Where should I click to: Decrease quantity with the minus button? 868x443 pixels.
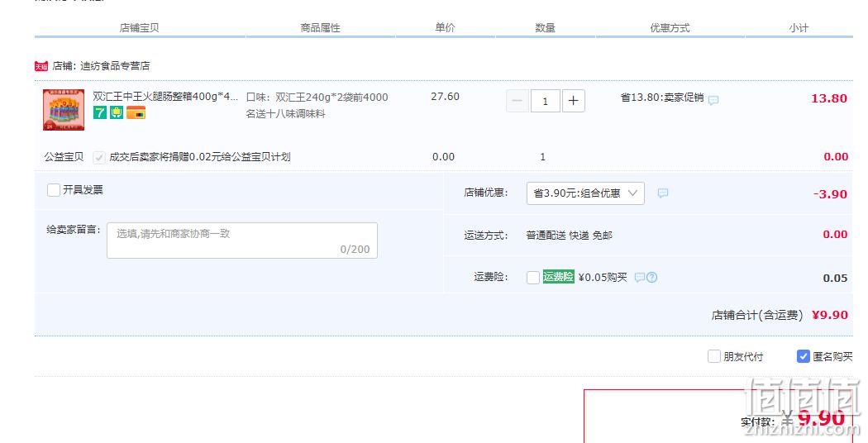coord(517,101)
